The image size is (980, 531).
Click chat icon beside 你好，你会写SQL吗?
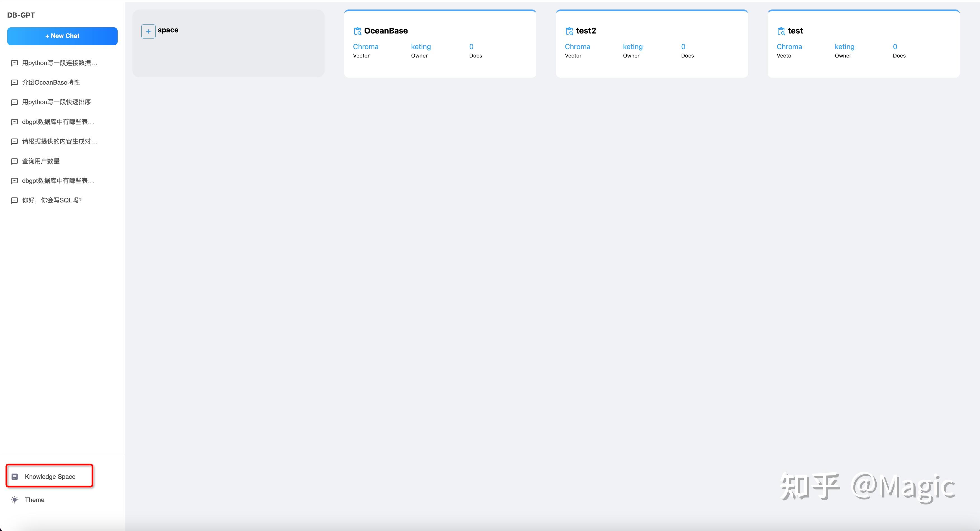click(x=15, y=200)
